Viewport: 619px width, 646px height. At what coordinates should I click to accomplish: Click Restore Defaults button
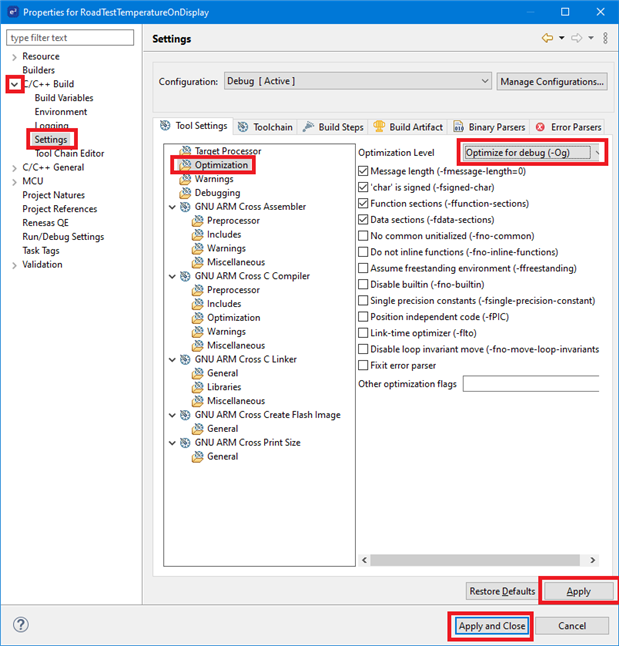coord(502,591)
